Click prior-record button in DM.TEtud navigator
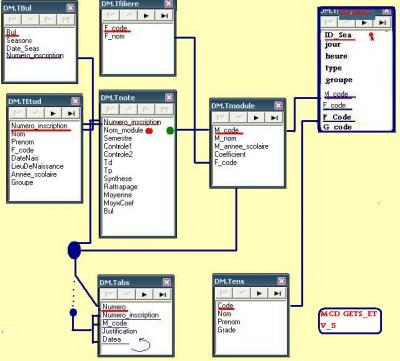Screen dimensions: 400x361 click(35, 113)
